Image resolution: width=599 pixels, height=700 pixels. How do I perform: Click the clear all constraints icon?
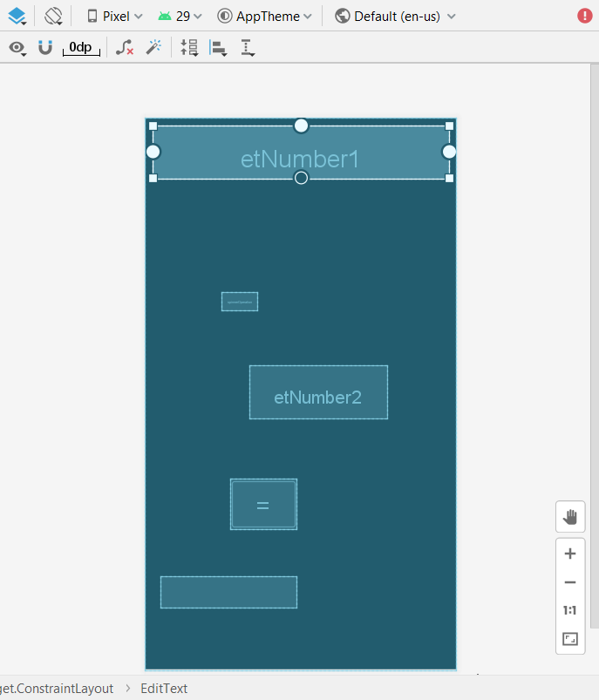click(125, 48)
